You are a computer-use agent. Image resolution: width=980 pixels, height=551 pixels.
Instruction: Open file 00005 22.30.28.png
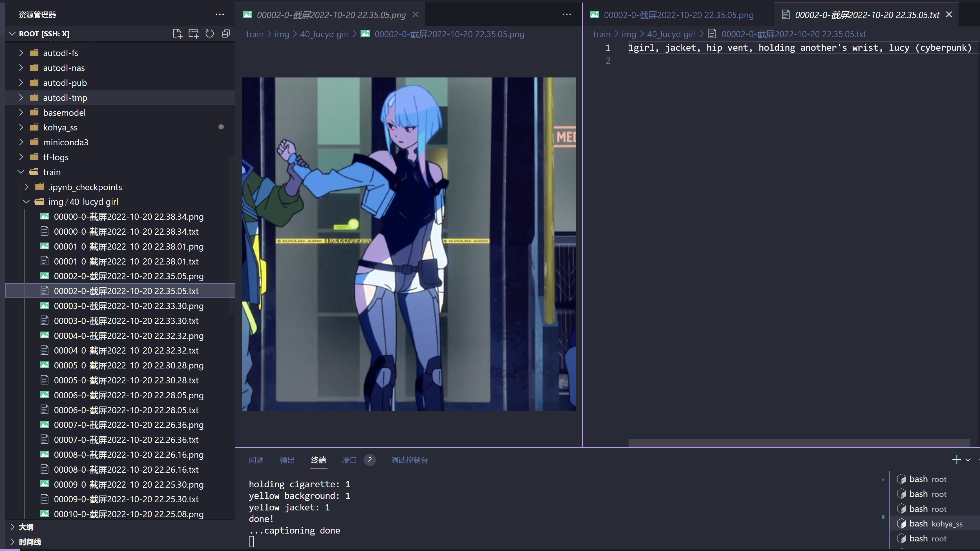129,365
